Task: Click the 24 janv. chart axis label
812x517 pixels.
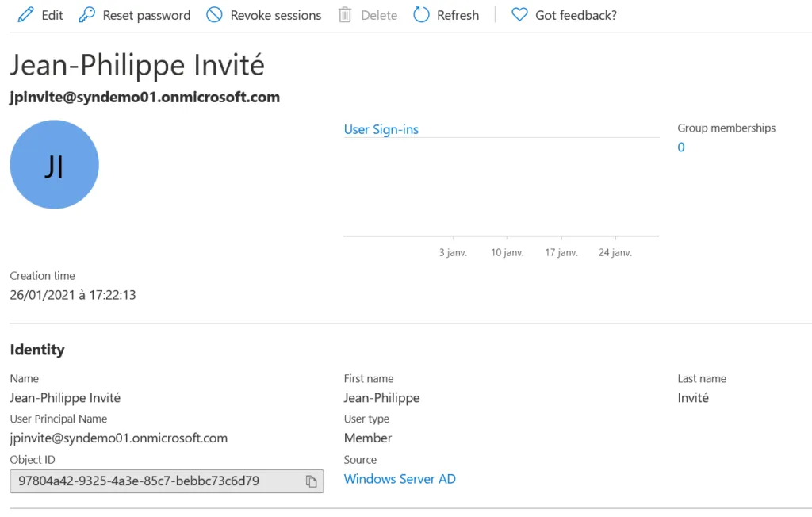Action: click(x=615, y=253)
